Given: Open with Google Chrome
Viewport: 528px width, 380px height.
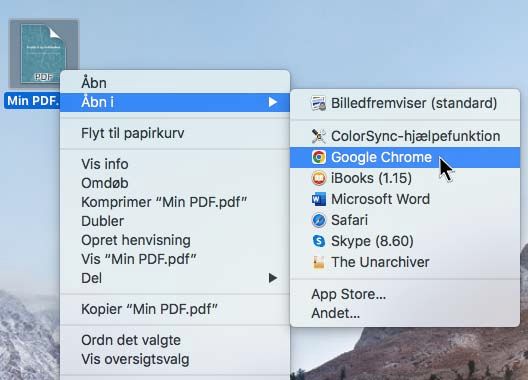Looking at the screenshot, I should (405, 157).
